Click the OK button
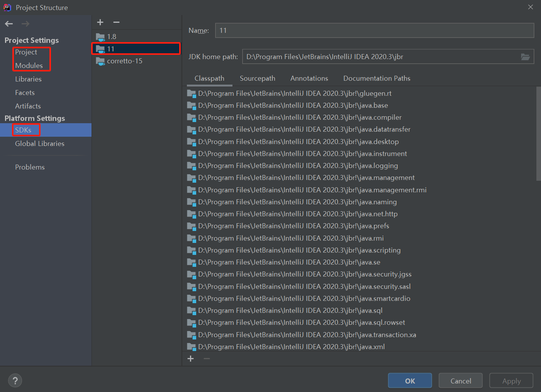The height and width of the screenshot is (392, 541). [x=410, y=381]
